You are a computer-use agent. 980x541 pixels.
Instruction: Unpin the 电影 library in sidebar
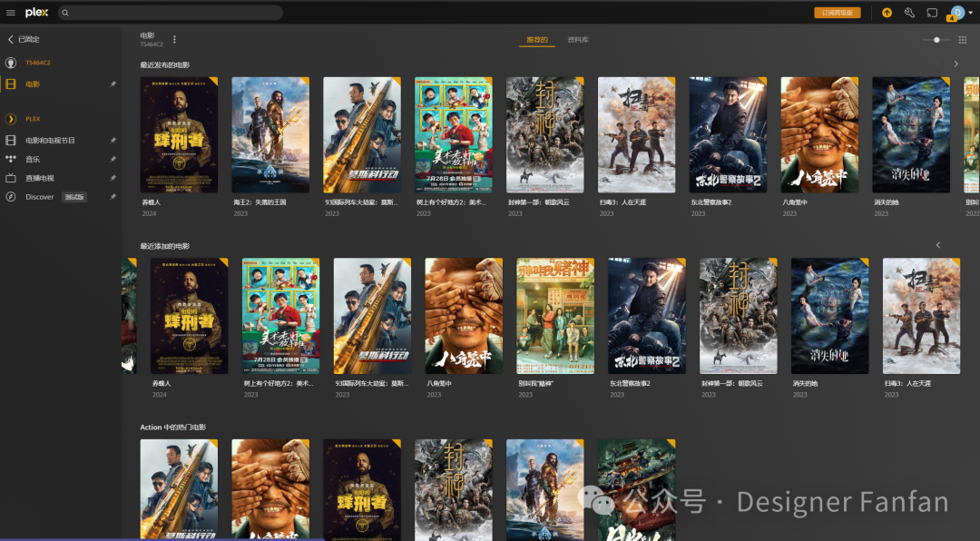tap(113, 84)
